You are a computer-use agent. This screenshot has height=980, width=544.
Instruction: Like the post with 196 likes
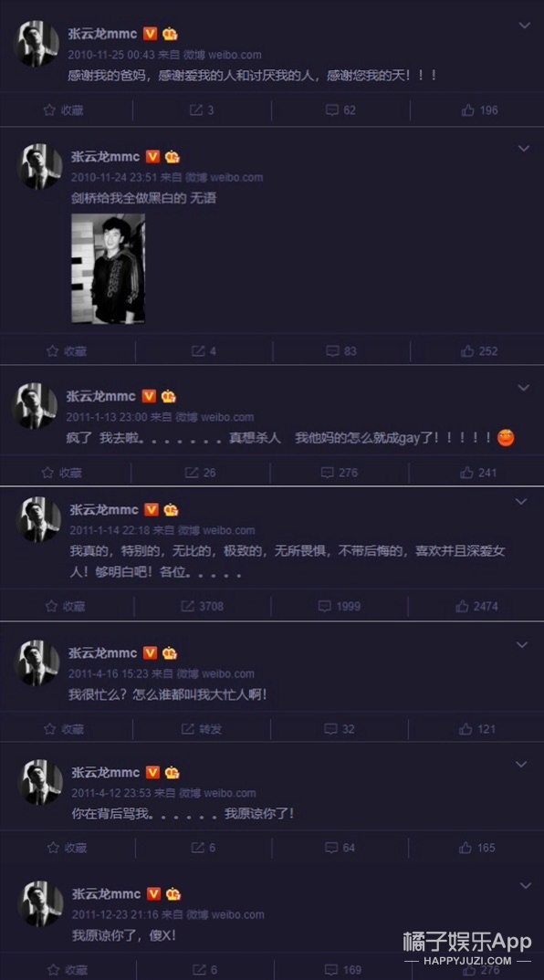(x=479, y=110)
